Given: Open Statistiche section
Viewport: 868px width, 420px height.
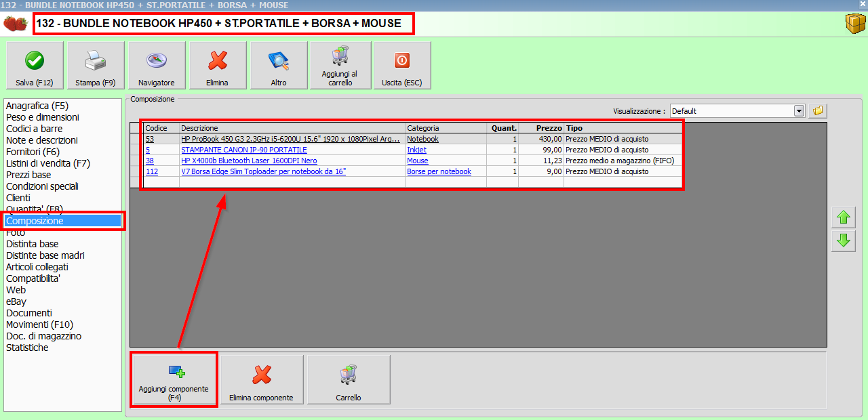Looking at the screenshot, I should click(x=27, y=348).
